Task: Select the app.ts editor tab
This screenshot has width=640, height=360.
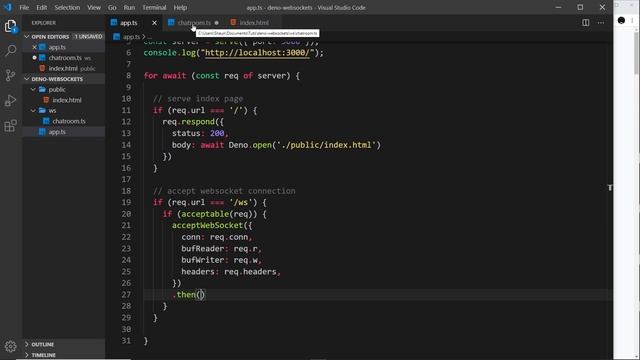Action: pos(128,23)
